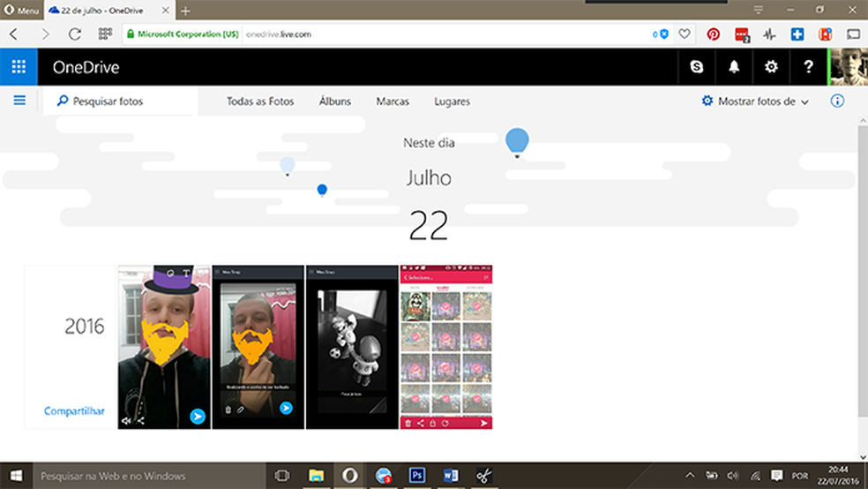The width and height of the screenshot is (868, 489).
Task: Switch to Álbuns tab
Action: click(x=335, y=102)
